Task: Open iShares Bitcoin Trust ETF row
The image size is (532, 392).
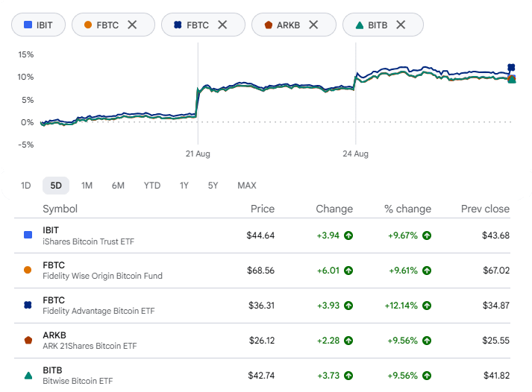Action: [x=262, y=235]
